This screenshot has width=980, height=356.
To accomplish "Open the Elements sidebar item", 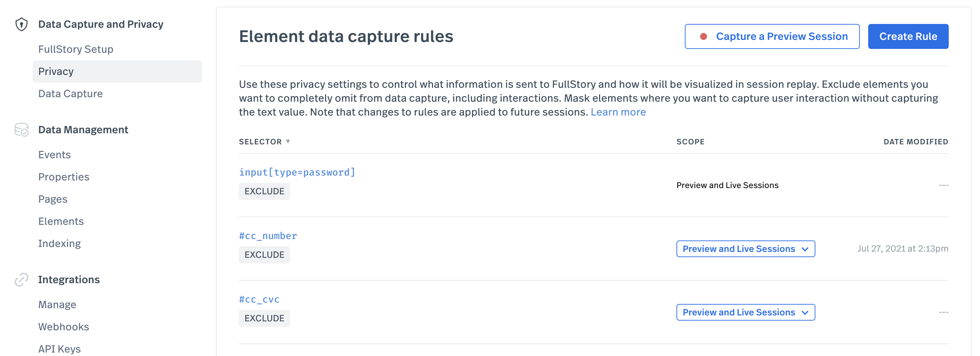I will [61, 221].
